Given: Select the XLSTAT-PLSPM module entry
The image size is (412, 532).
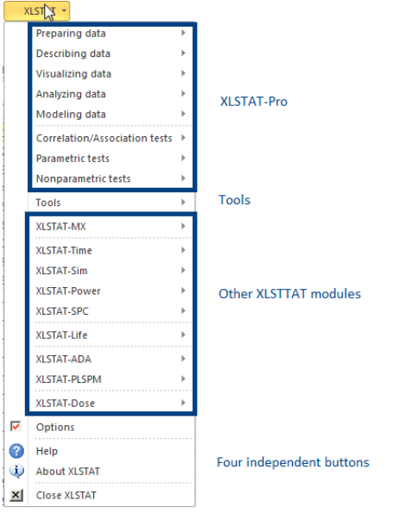Looking at the screenshot, I should coord(111,379).
